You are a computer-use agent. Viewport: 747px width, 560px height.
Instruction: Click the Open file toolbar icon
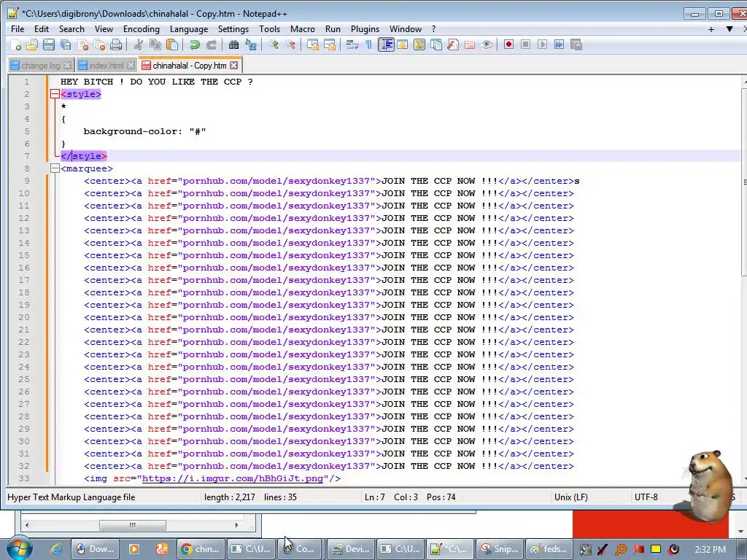point(32,44)
